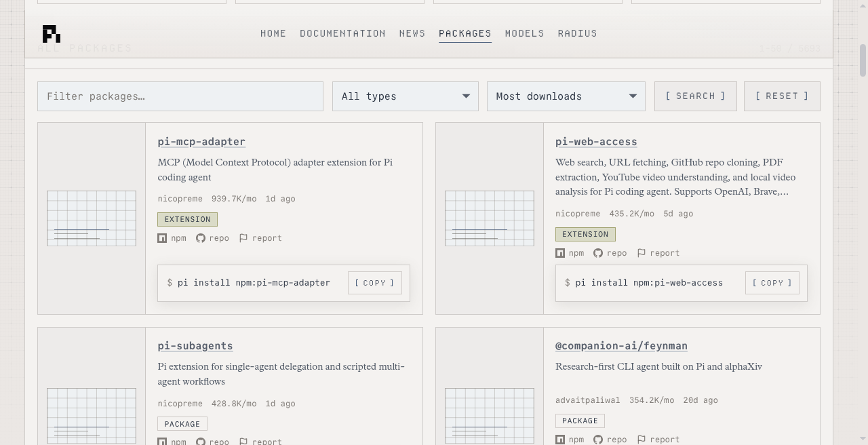Click the '20d ago' timestamp
868x445 pixels.
(x=701, y=400)
